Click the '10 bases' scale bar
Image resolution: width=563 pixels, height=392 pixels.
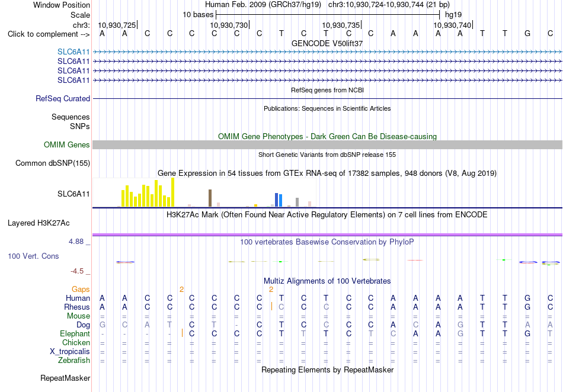pyautogui.click(x=328, y=15)
